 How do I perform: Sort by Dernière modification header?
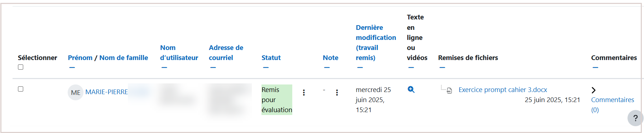(x=376, y=42)
